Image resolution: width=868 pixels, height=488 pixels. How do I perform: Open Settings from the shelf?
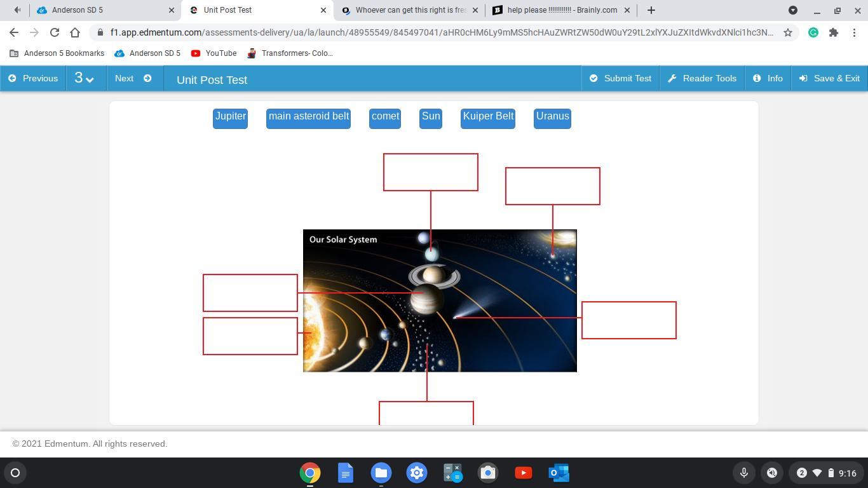point(417,473)
